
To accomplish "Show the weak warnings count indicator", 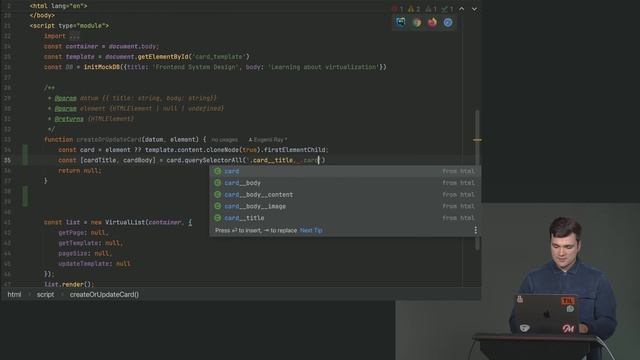I will [x=431, y=9].
